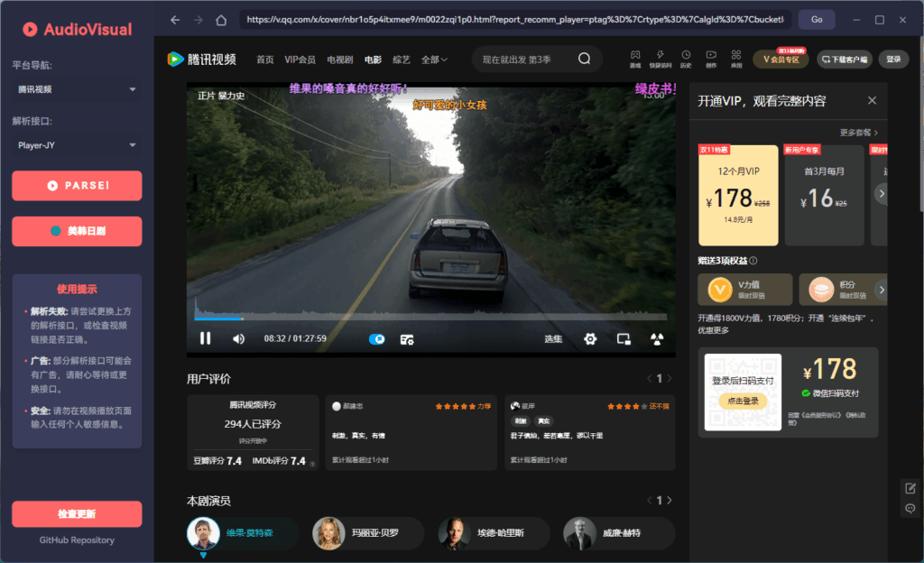Open the 腾讯视频 platform dropdown
The height and width of the screenshot is (563, 924).
tap(77, 89)
